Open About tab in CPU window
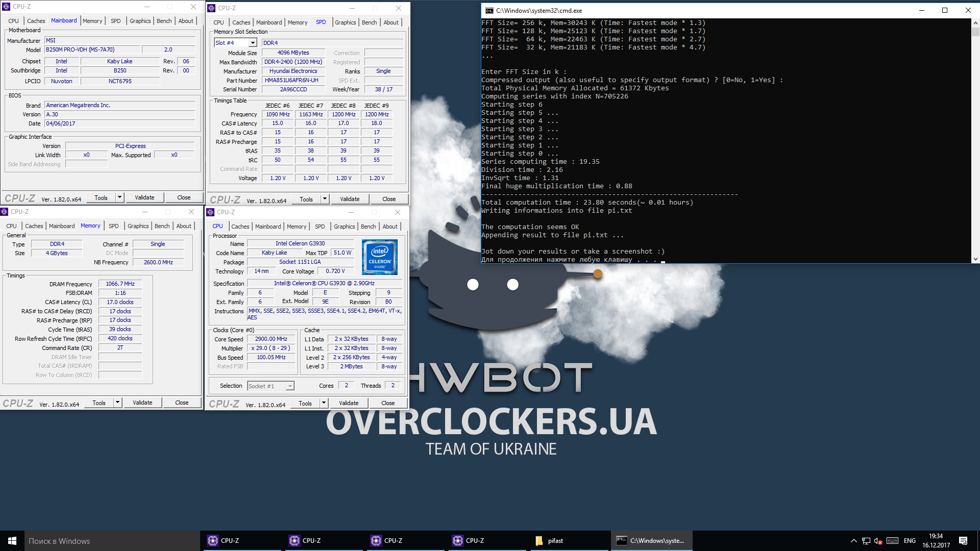980x551 pixels. click(390, 227)
